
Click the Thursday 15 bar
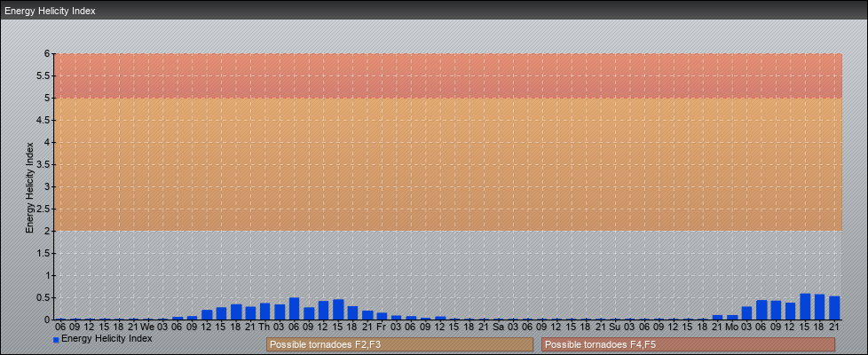pyautogui.click(x=338, y=310)
